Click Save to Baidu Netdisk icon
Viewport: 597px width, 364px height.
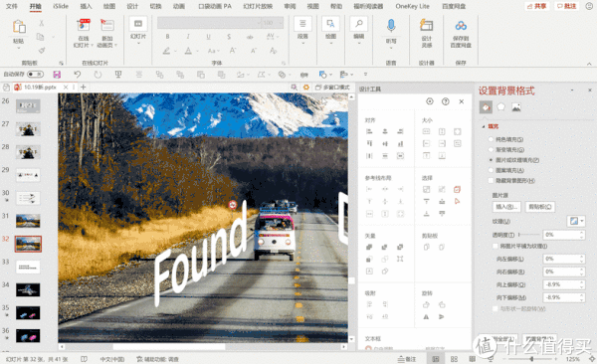[x=461, y=26]
